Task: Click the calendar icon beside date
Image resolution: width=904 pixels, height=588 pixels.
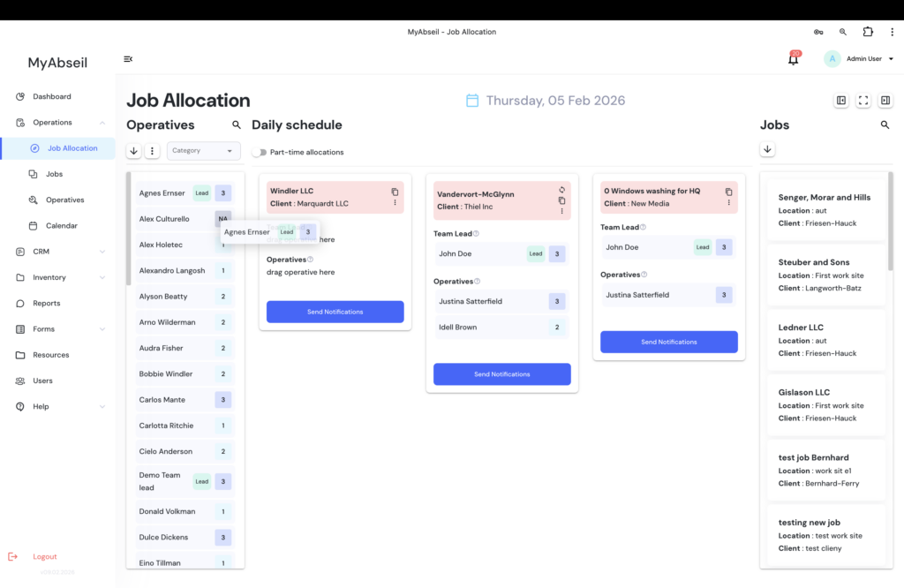Action: [x=472, y=101]
